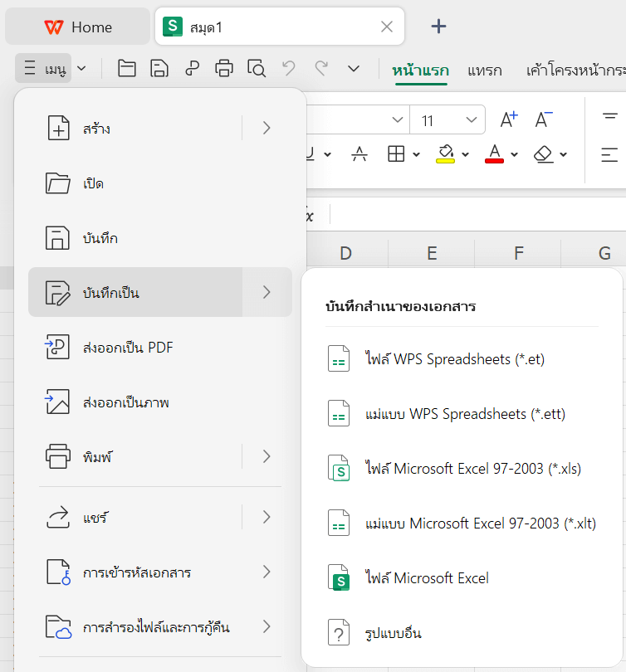Expand the สร้าง submenu arrow

coord(267,128)
